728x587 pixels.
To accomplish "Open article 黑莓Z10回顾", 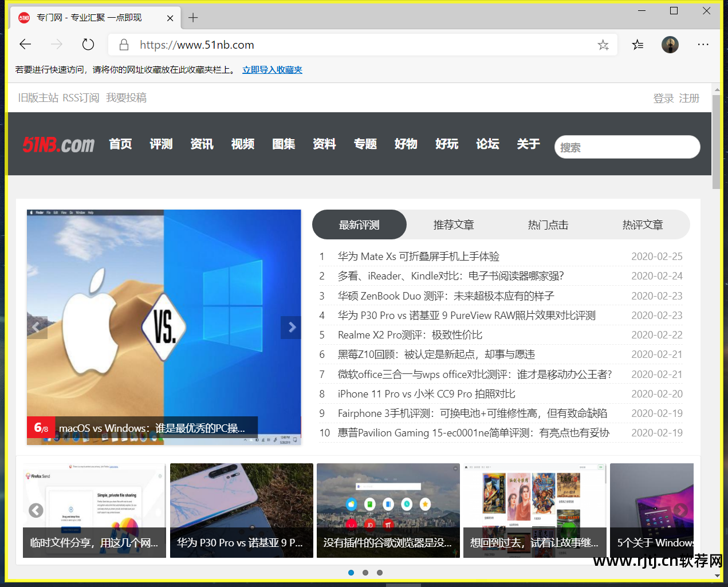I will 436,354.
